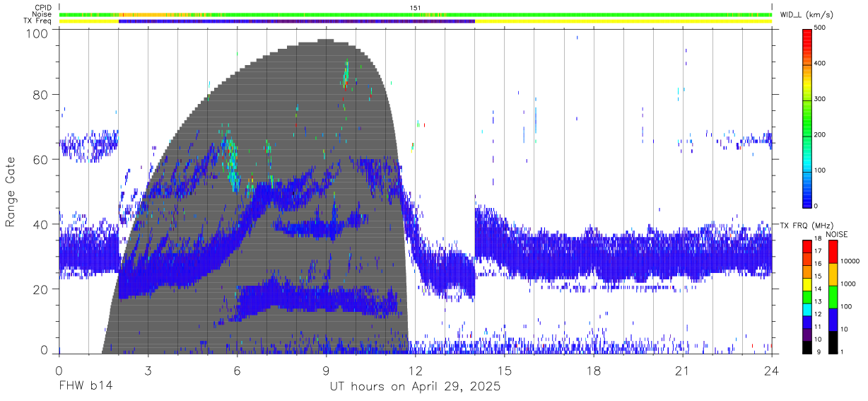Click the 'TX Freq' row label

38,21
